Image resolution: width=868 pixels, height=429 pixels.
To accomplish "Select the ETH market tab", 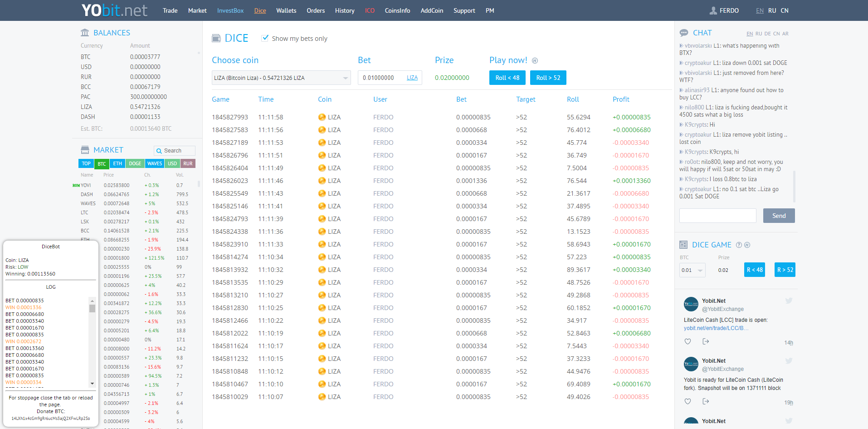I will point(117,163).
